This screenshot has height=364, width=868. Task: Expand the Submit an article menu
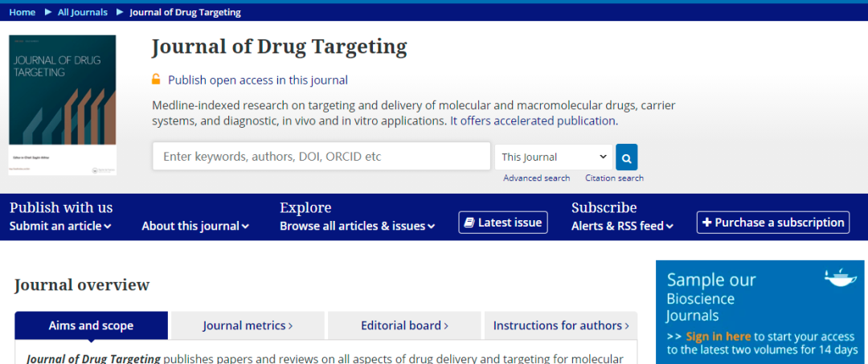[x=60, y=226]
